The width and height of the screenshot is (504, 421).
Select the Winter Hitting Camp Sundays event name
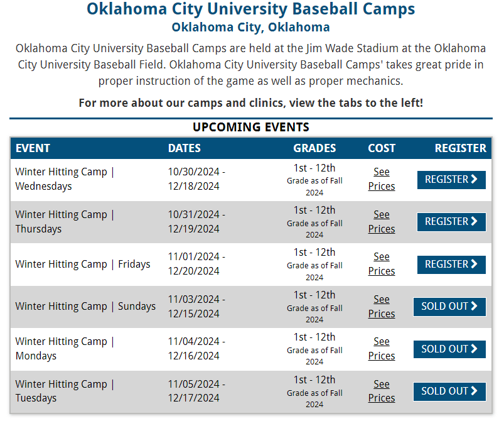pos(85,307)
